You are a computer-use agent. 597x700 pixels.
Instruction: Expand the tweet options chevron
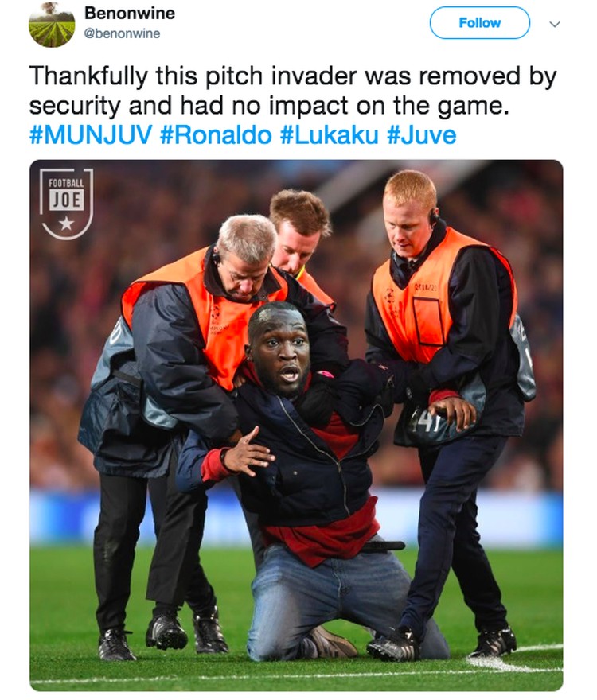(x=555, y=24)
